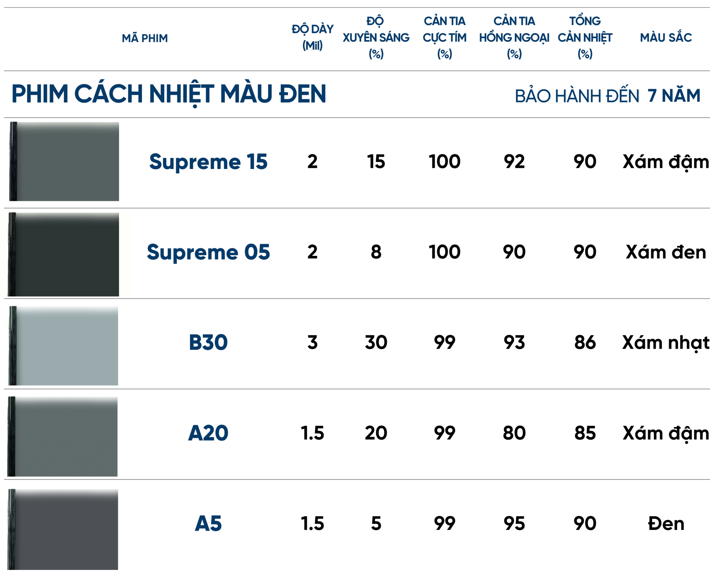
Task: Click the A5 film code
Action: [x=208, y=524]
